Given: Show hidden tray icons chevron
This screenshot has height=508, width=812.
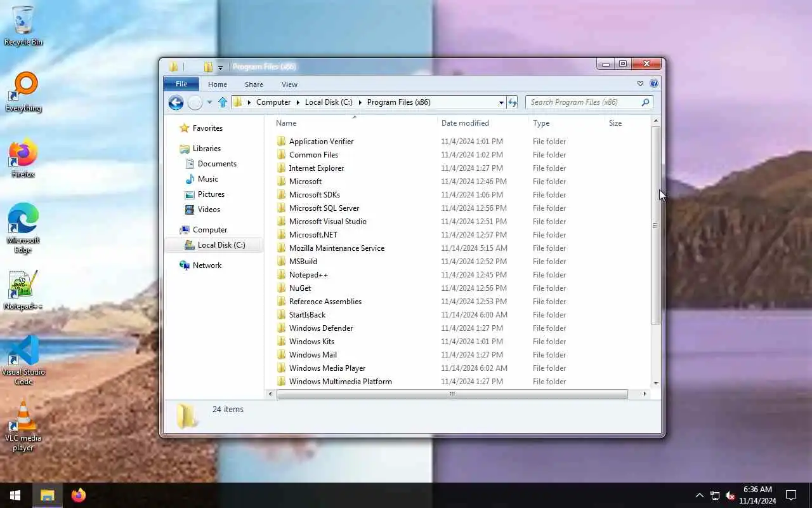Looking at the screenshot, I should [700, 495].
